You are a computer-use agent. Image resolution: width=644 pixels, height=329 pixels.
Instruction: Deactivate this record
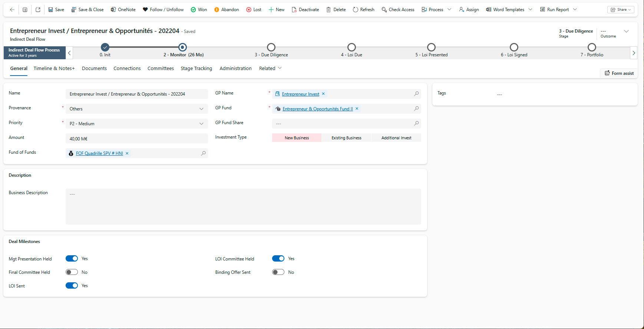(305, 10)
